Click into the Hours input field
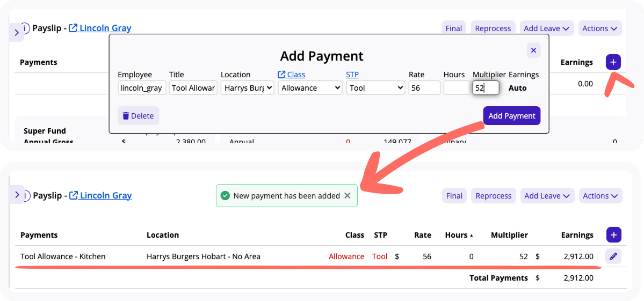Image resolution: width=644 pixels, height=301 pixels. 457,88
